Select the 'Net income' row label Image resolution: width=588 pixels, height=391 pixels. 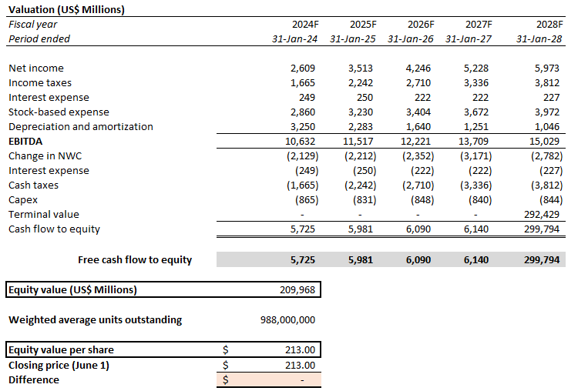point(36,69)
